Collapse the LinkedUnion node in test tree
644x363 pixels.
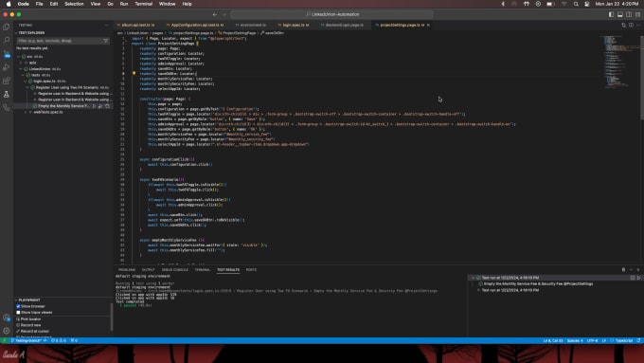(22, 69)
